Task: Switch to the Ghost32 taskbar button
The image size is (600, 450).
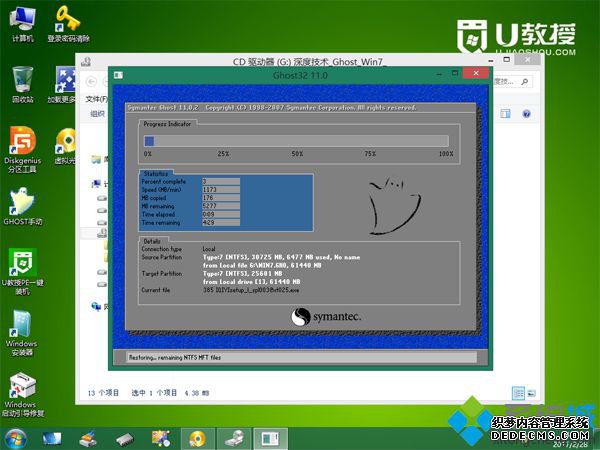Action: tap(270, 439)
